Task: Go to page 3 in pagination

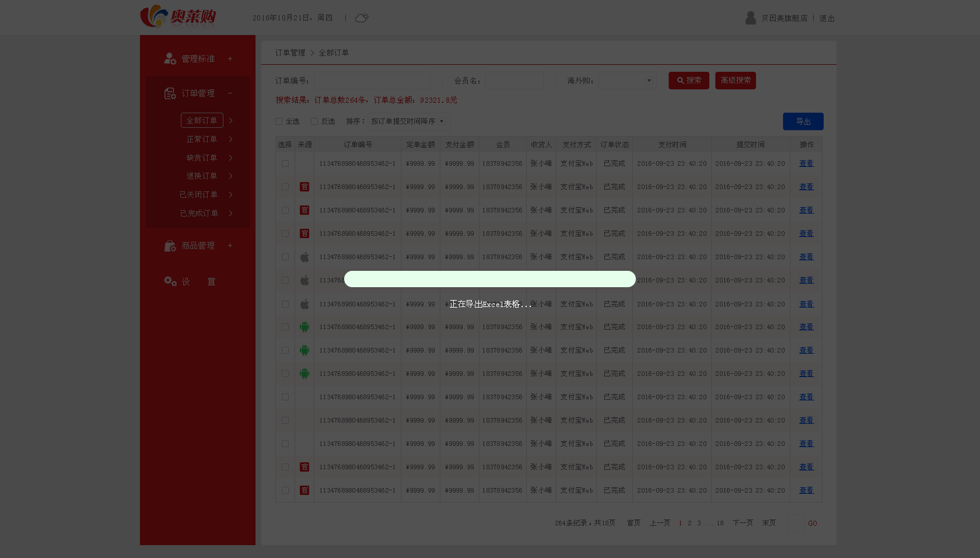Action: (x=699, y=524)
